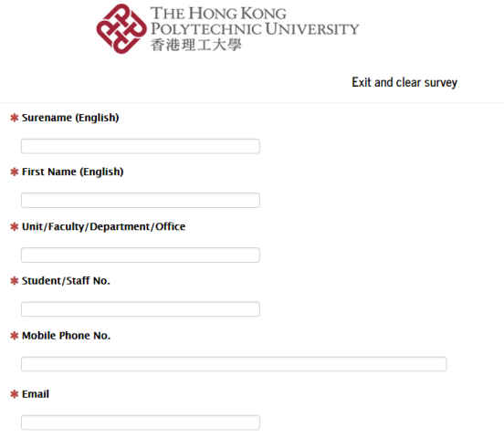Click the Hong Kong Polytechnic University title text
The height and width of the screenshot is (438, 504).
[x=255, y=21]
